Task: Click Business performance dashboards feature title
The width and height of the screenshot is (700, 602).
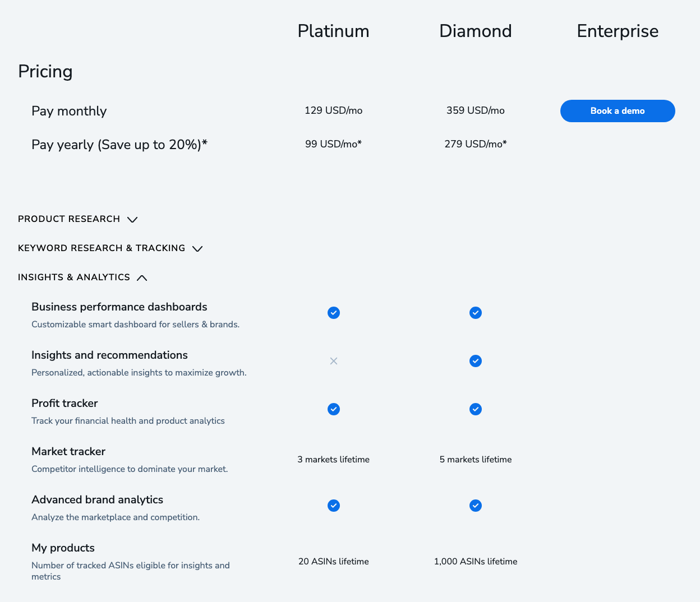Action: point(119,307)
